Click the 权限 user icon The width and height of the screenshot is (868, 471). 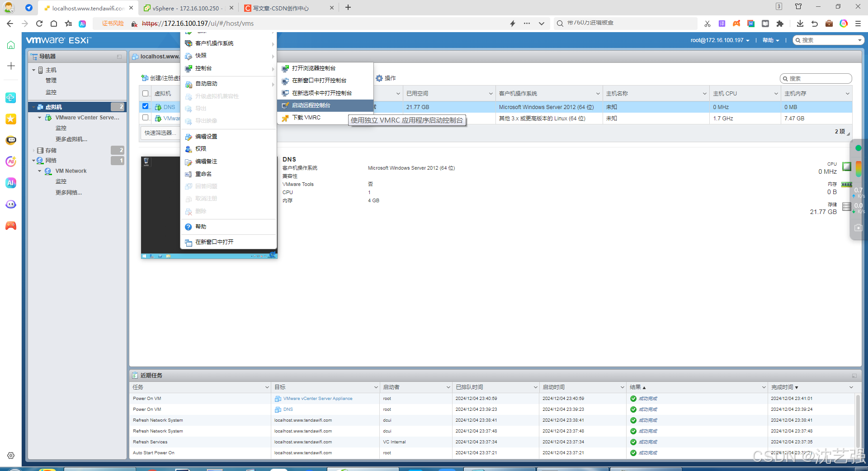point(189,149)
